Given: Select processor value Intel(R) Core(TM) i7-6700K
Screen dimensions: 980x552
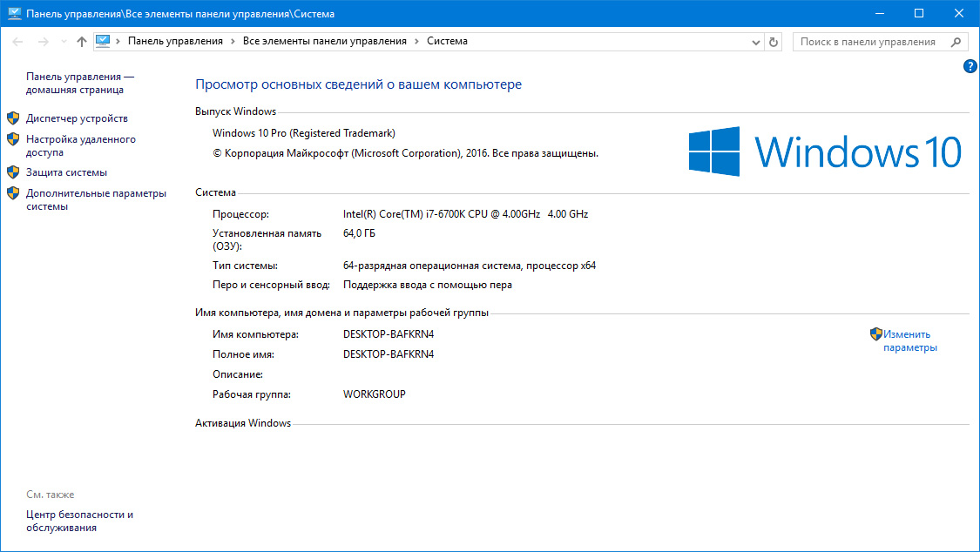Looking at the screenshot, I should click(466, 214).
